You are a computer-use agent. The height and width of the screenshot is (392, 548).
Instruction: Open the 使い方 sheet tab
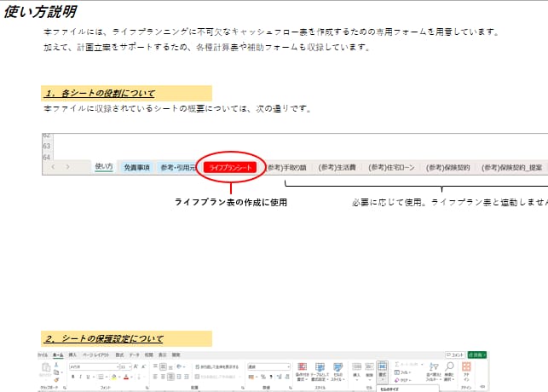pyautogui.click(x=104, y=167)
